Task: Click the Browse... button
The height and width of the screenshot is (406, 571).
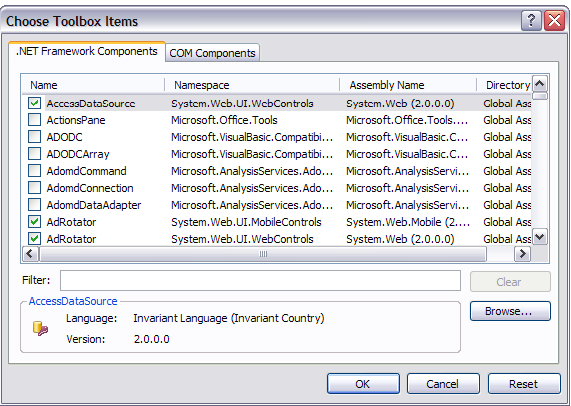Action: click(x=510, y=311)
